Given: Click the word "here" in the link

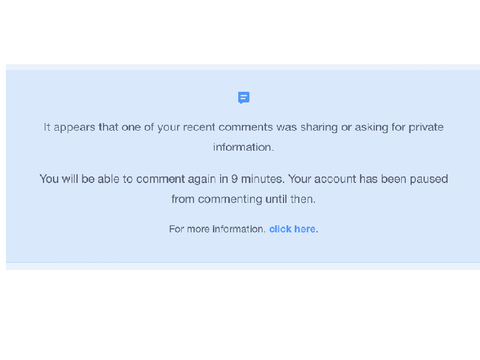Looking at the screenshot, I should (x=305, y=229).
